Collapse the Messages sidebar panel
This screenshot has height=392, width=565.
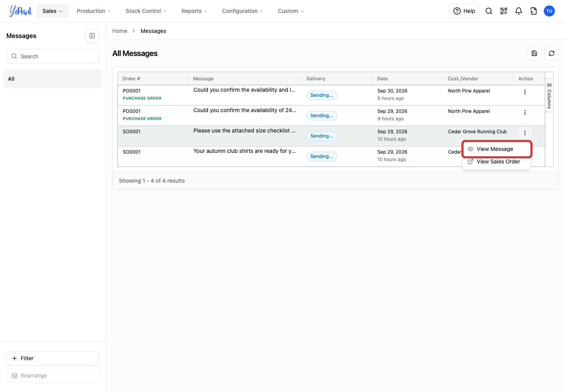92,36
